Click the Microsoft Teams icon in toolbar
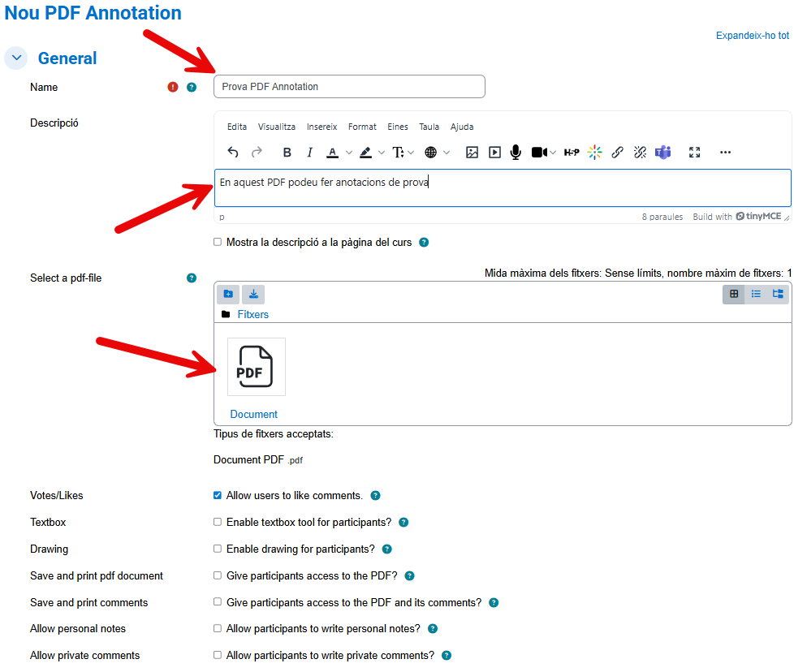Screen dimensions: 794x672 [x=663, y=153]
